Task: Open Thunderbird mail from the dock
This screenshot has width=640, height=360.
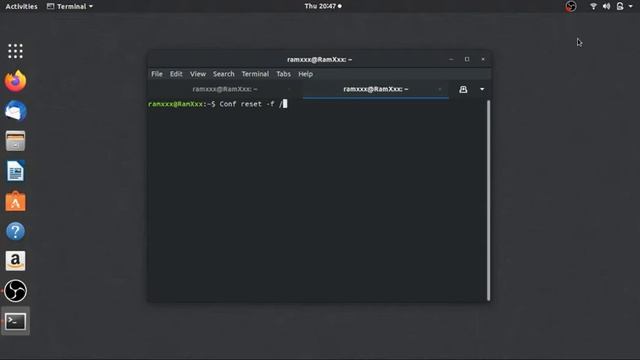Action: (x=16, y=111)
